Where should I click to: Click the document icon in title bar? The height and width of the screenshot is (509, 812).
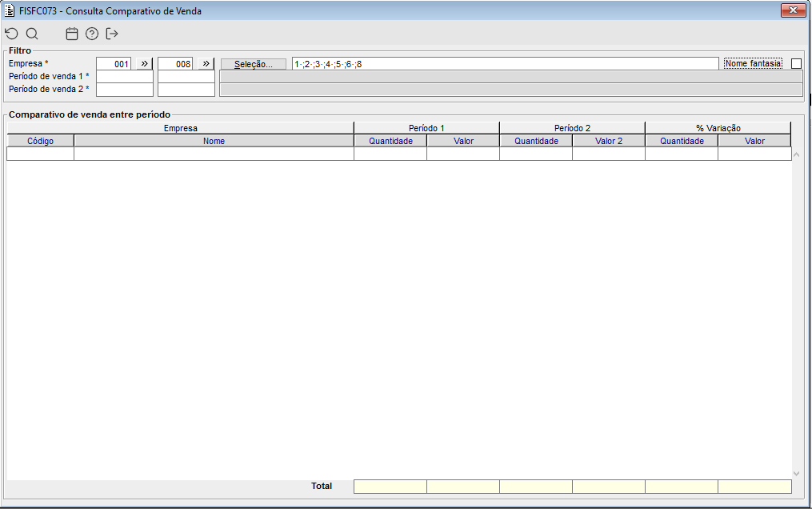9,10
